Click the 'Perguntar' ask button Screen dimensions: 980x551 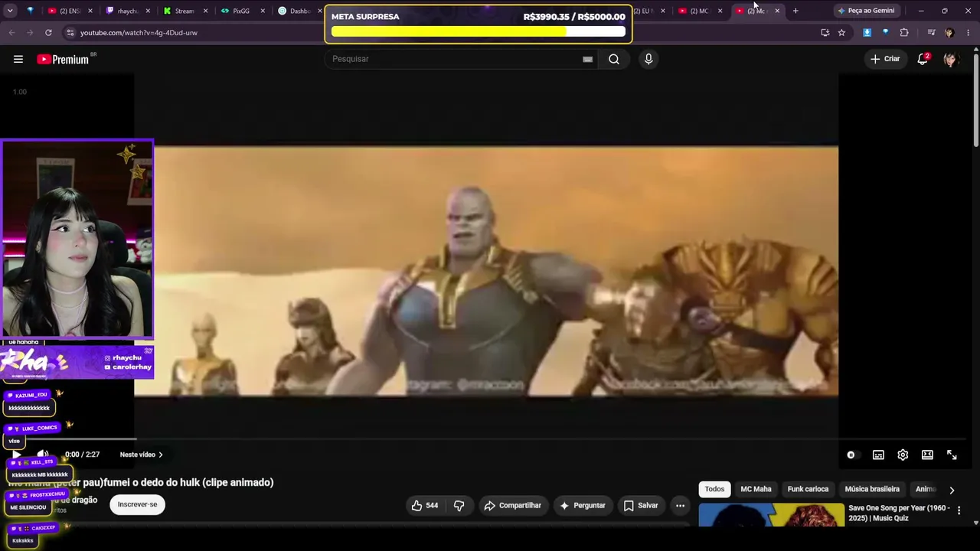coord(583,506)
